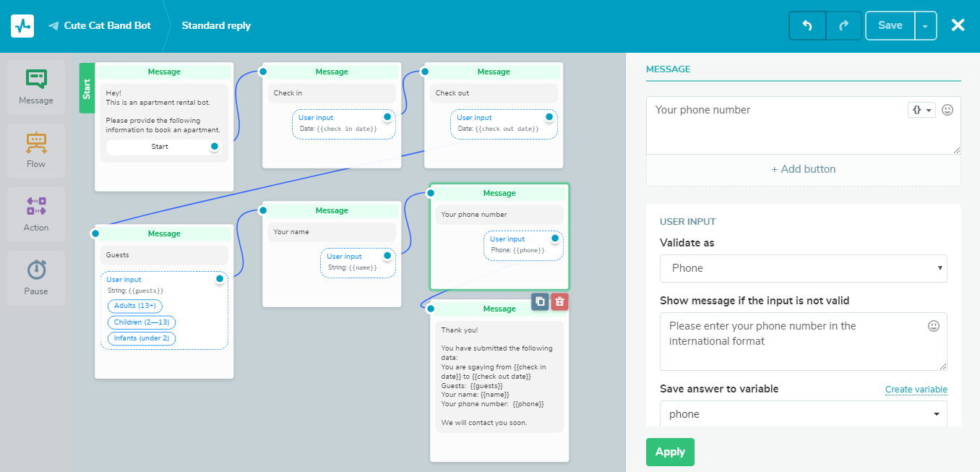980x472 pixels.
Task: Click + Add button
Action: [x=803, y=169]
